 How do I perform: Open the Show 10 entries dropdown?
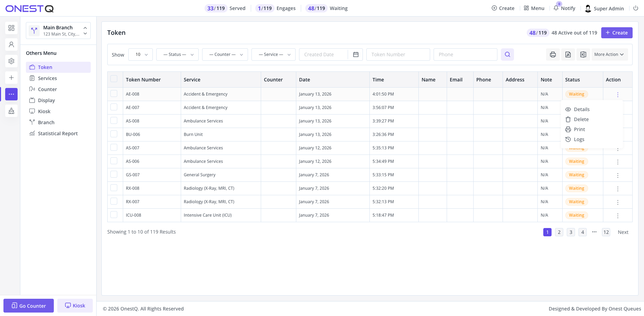pos(140,55)
